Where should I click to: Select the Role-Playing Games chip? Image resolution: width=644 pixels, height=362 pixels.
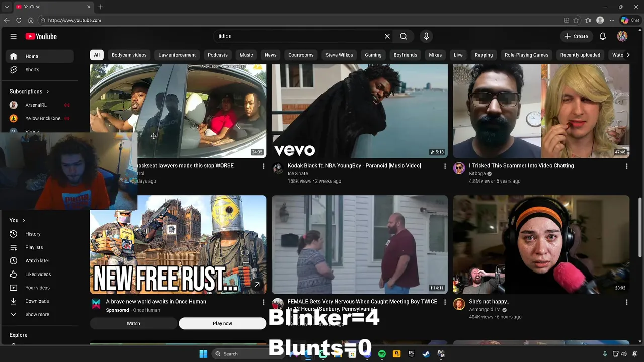[x=526, y=55]
